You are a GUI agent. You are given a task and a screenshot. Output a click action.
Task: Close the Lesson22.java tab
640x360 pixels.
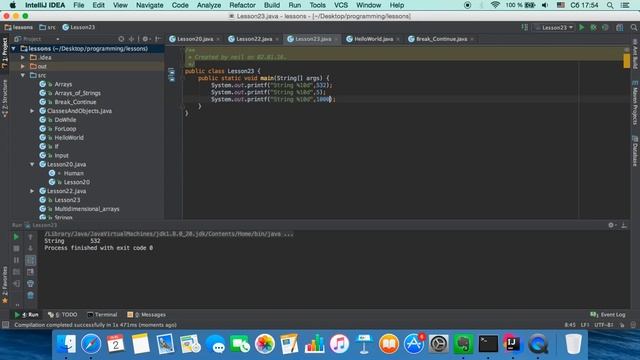point(277,39)
